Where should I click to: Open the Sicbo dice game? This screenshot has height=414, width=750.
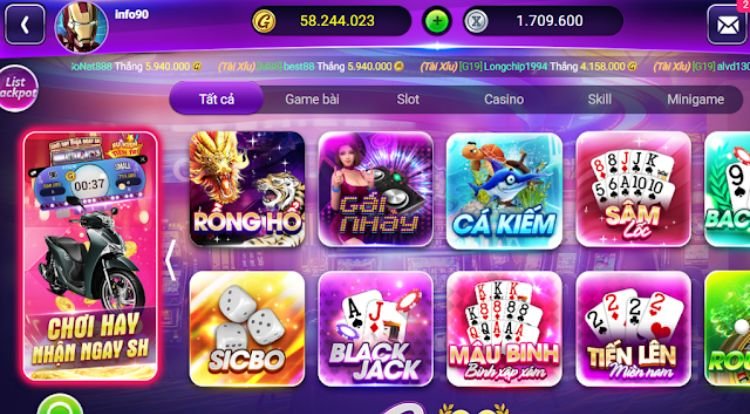coord(247,329)
